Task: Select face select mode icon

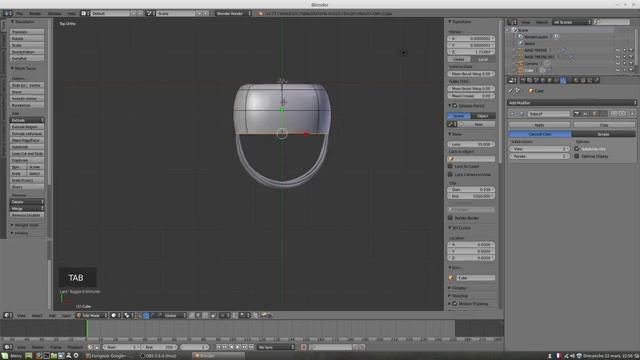Action: [205, 315]
